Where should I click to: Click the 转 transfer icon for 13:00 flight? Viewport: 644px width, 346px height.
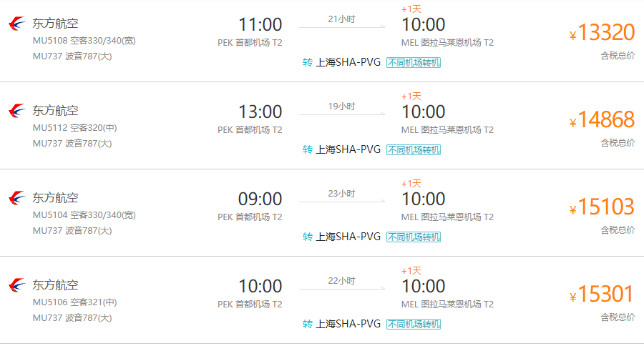[307, 149]
